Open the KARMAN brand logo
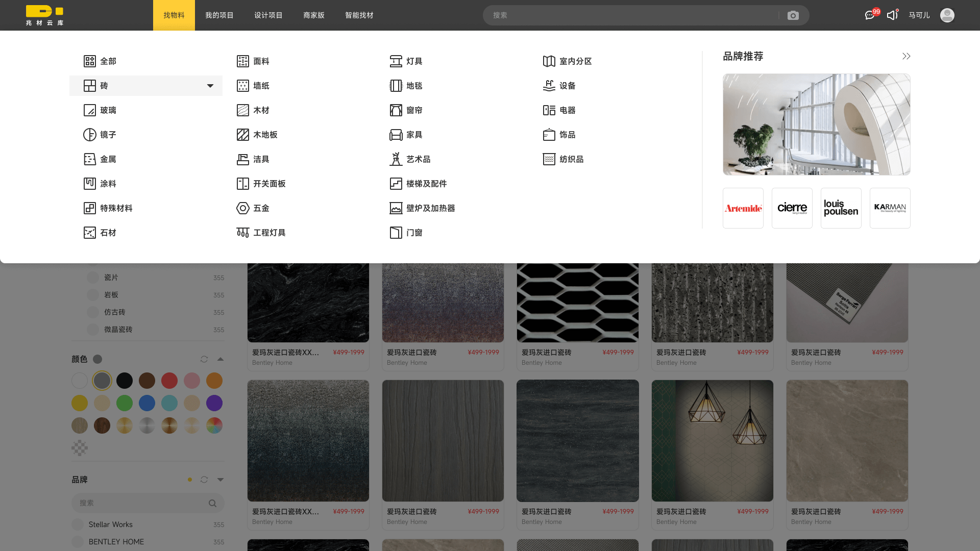The height and width of the screenshot is (551, 980). (890, 208)
